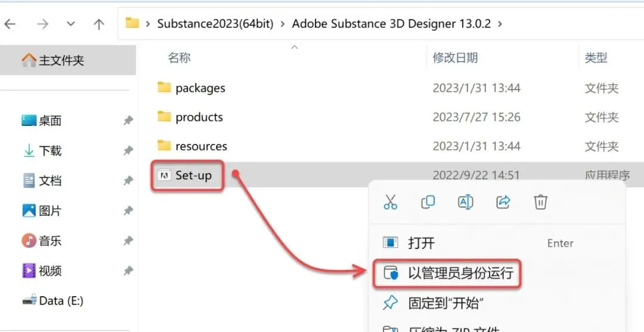Click the share icon in context menu
This screenshot has height=332, width=644.
503,202
